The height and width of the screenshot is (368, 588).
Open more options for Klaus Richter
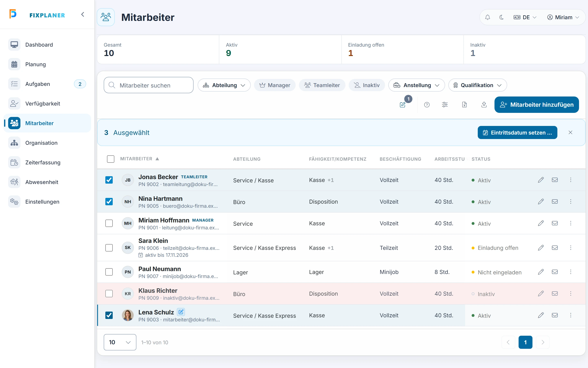[x=571, y=294]
